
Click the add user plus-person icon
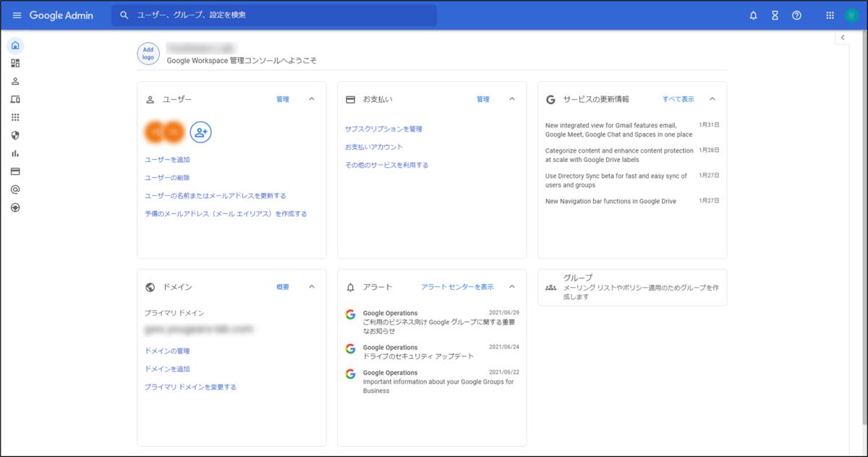[x=201, y=132]
